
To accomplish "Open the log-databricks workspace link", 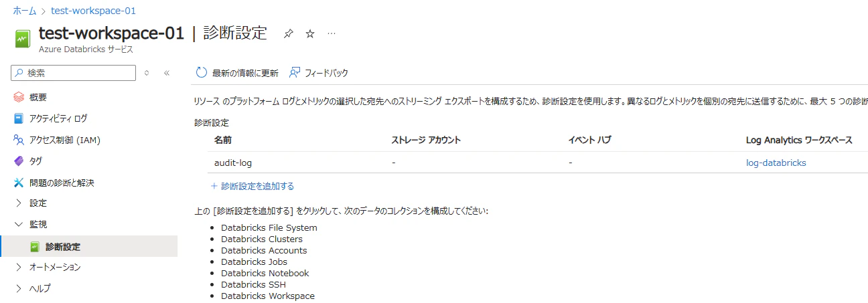I will pos(776,163).
